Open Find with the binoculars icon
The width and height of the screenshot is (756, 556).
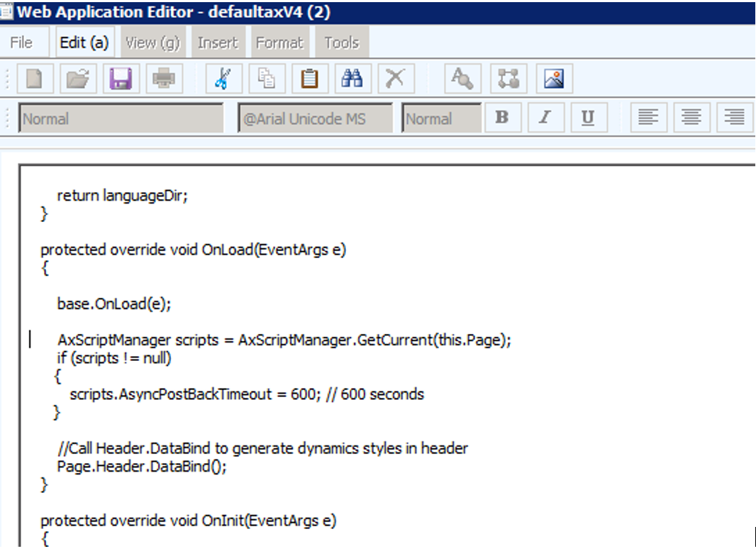pyautogui.click(x=352, y=79)
